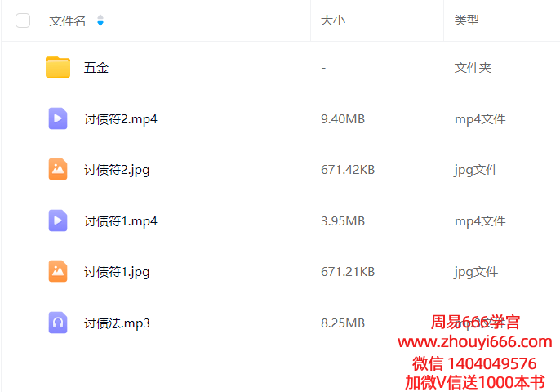Click the video icon for 讨债符1.mp4

58,220
